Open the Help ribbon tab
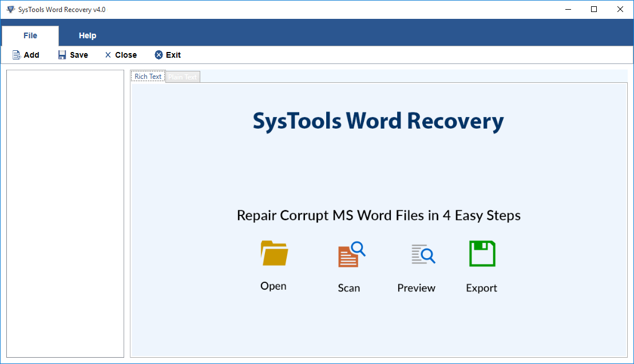Image resolution: width=634 pixels, height=364 pixels. (x=88, y=35)
